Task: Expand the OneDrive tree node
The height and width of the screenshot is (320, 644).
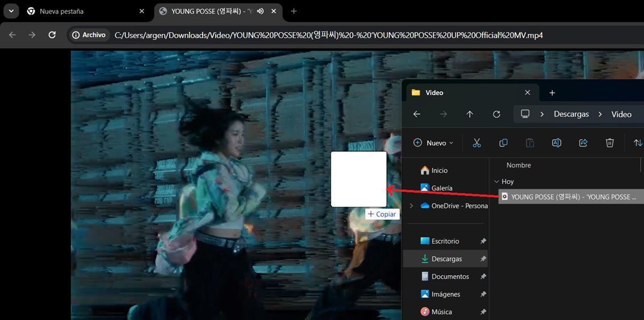Action: click(412, 206)
